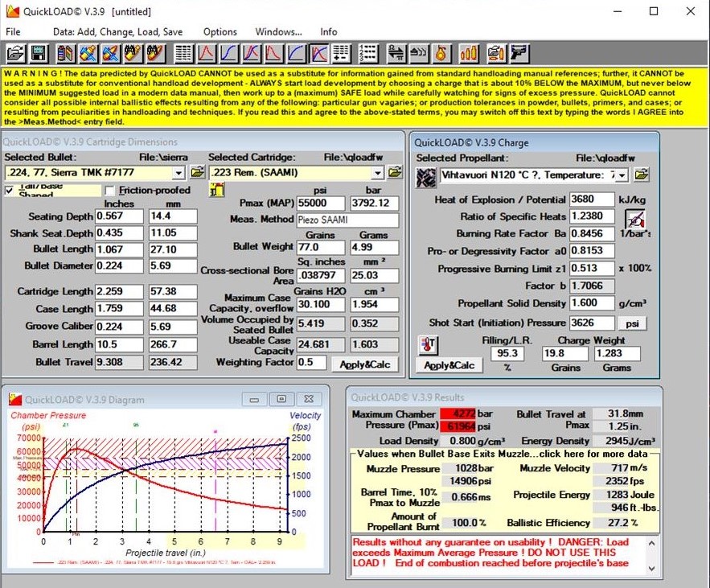Click the Pmax (MAP) psi field
710x588 pixels.
pos(321,203)
